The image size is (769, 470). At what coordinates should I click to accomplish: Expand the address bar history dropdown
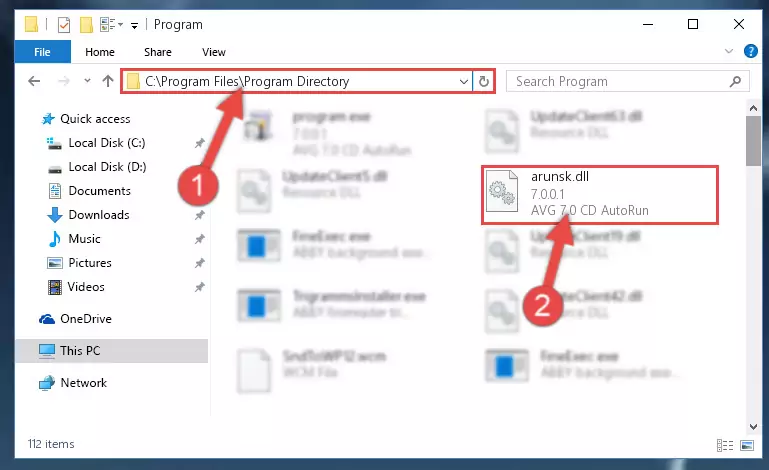point(463,81)
